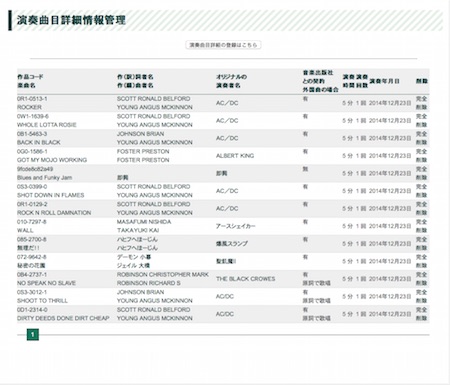Click 無 contract value for Blues and Funky Jam

pyautogui.click(x=305, y=169)
